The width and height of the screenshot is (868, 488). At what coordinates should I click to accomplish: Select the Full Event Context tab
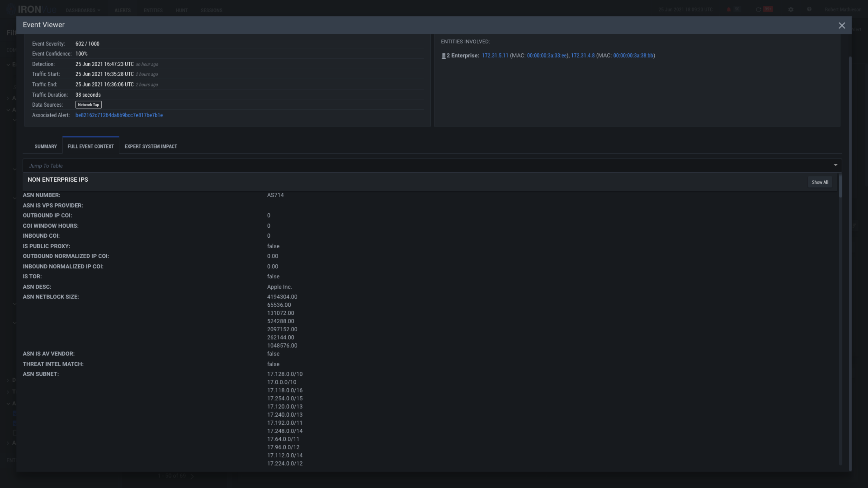(90, 146)
